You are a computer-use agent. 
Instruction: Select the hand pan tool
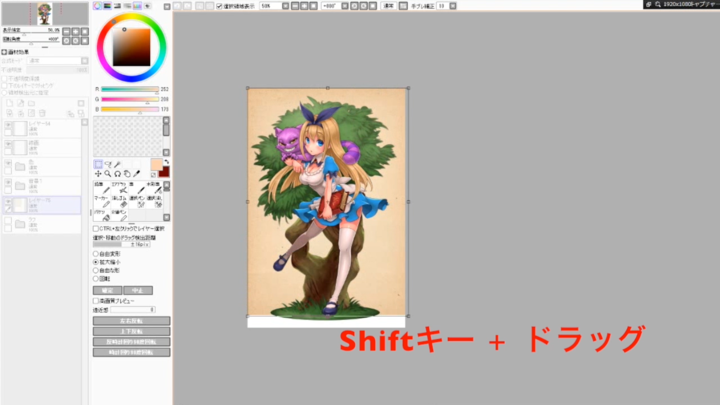(x=127, y=174)
